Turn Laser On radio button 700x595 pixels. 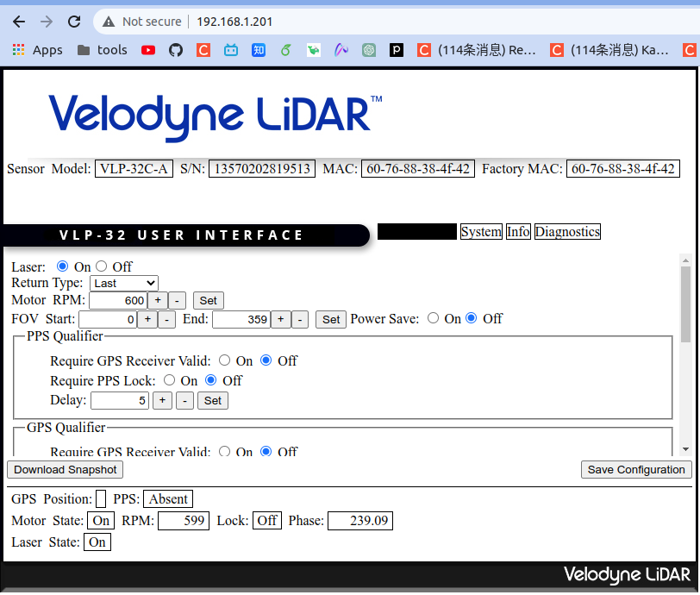pyautogui.click(x=62, y=266)
